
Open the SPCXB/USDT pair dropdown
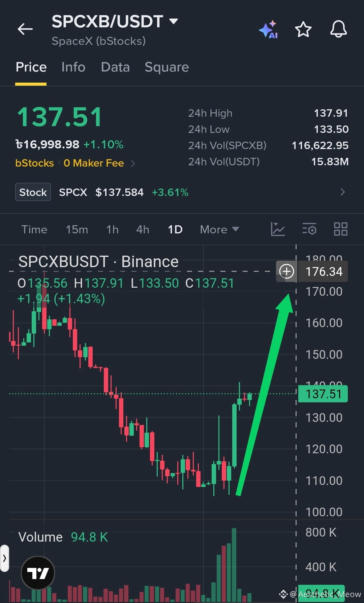click(174, 21)
